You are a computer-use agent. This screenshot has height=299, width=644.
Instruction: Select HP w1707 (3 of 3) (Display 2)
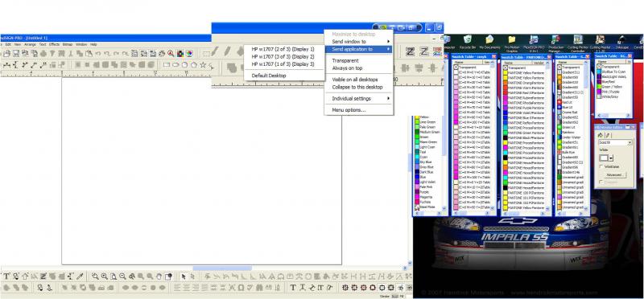(x=283, y=56)
